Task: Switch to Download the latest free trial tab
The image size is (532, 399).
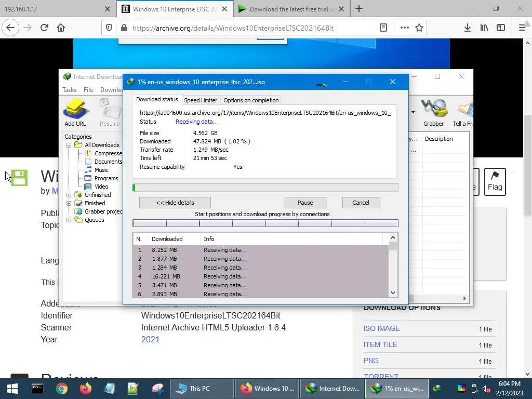Action: click(x=291, y=9)
